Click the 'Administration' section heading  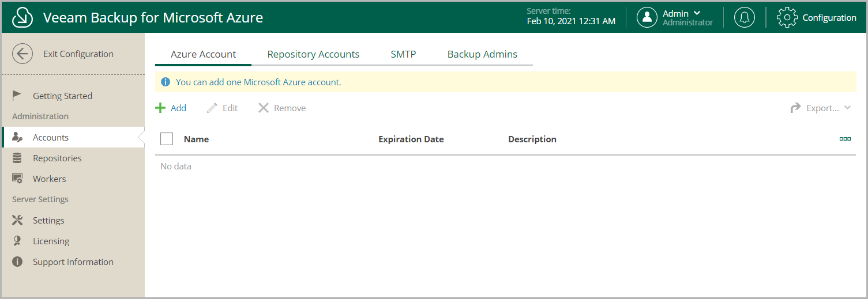click(x=40, y=116)
